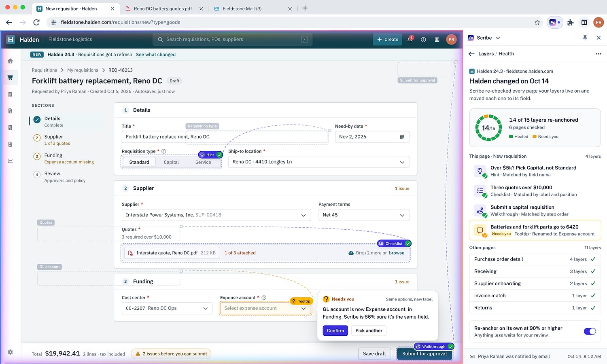Click the Walkthrough layer badge

[434, 347]
